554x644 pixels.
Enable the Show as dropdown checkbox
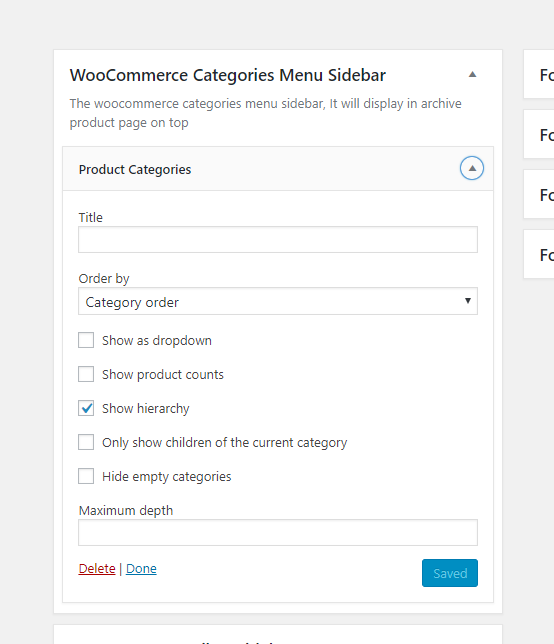(x=86, y=340)
